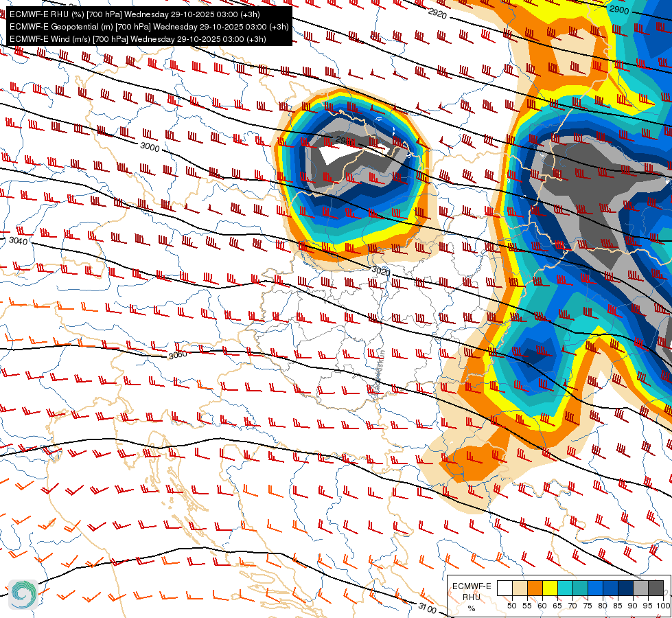Click the 90 value under legend
This screenshot has width=672, height=618.
pyautogui.click(x=633, y=606)
